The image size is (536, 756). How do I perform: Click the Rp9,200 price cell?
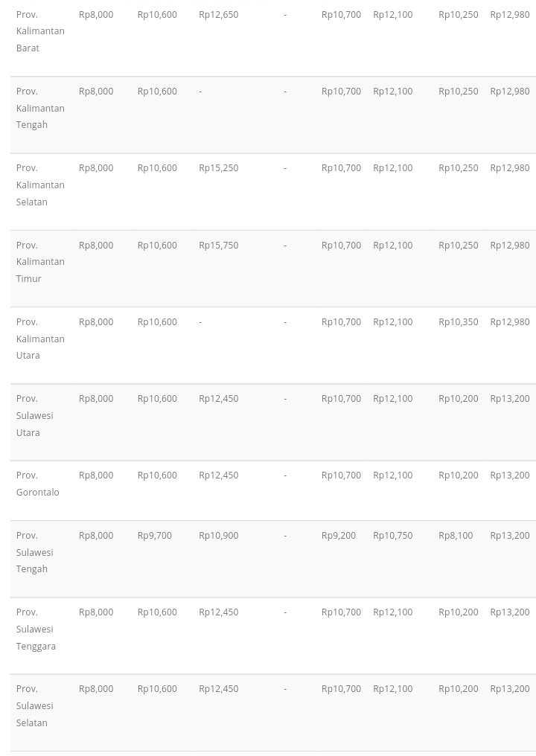[x=338, y=536]
